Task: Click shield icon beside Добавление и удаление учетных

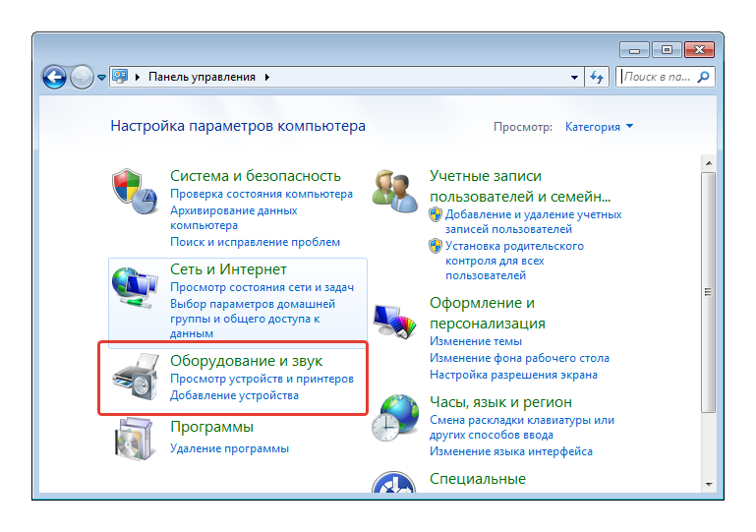Action: (436, 213)
